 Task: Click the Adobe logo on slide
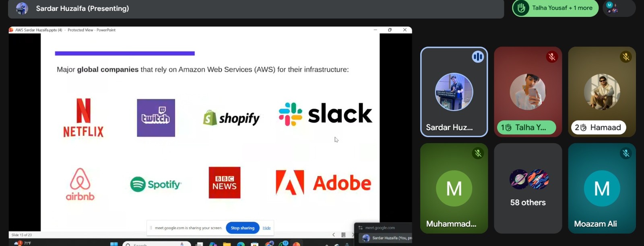tap(323, 183)
